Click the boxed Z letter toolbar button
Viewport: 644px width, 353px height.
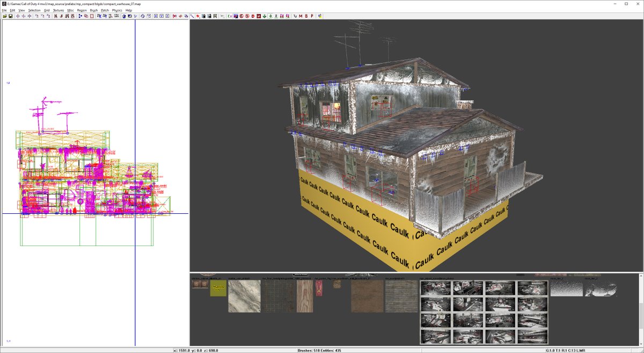click(167, 16)
